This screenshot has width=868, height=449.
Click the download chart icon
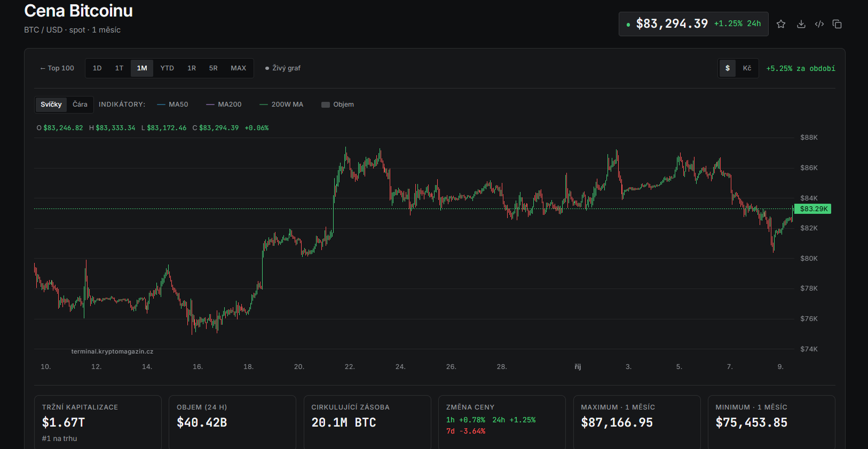pos(801,24)
